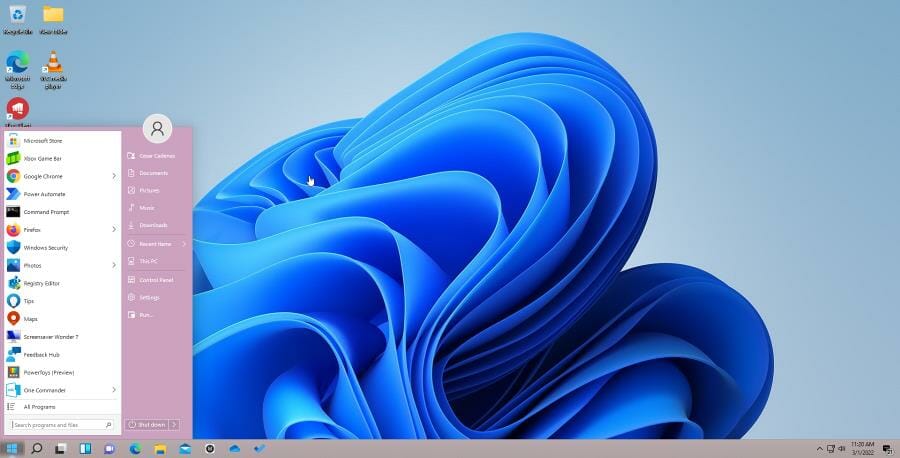
Task: Expand the One Commander submenu arrow
Action: click(x=114, y=390)
